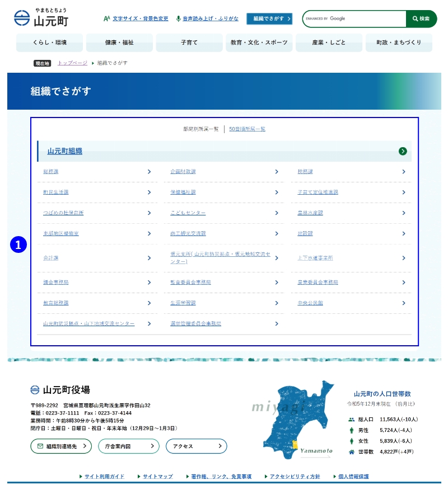Open the 産業・しごと menu
The height and width of the screenshot is (489, 448).
click(329, 43)
